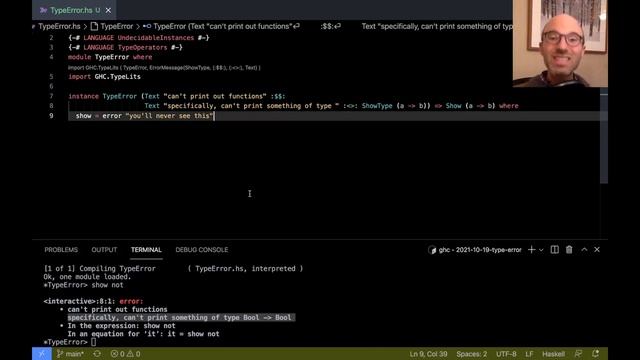The width and height of the screenshot is (640, 360).
Task: Click highlighted 'specifically, can't print something' terminal line
Action: tap(180, 318)
